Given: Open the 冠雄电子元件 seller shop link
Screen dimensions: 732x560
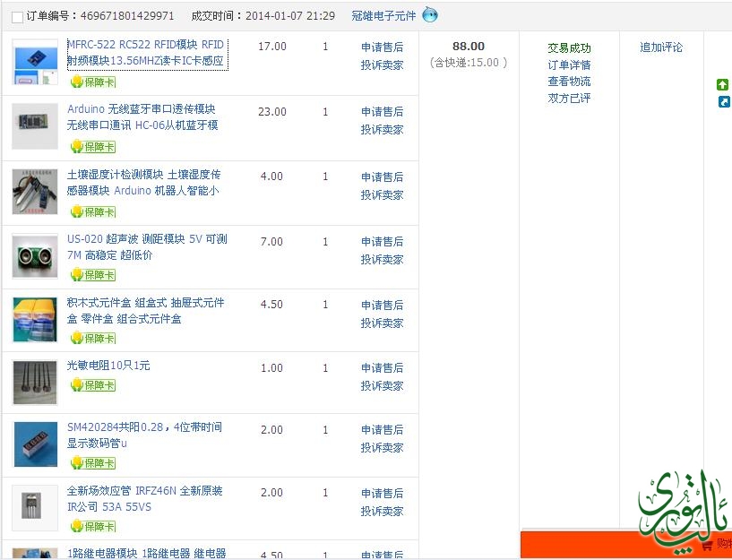Looking at the screenshot, I should point(383,16).
